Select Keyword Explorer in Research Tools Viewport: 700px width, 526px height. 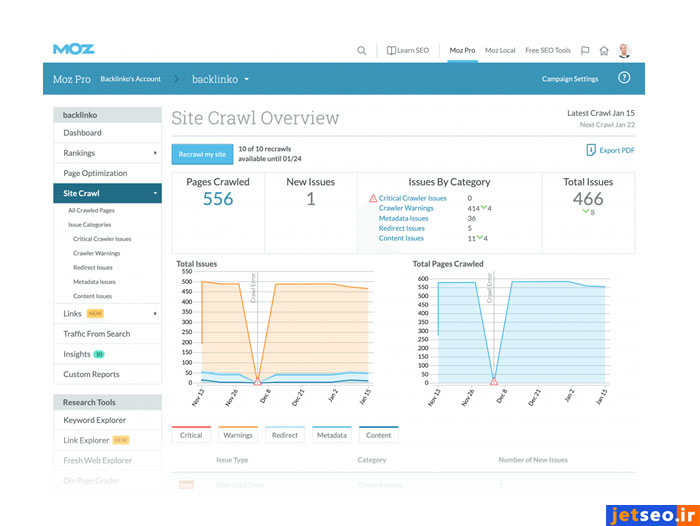(95, 420)
